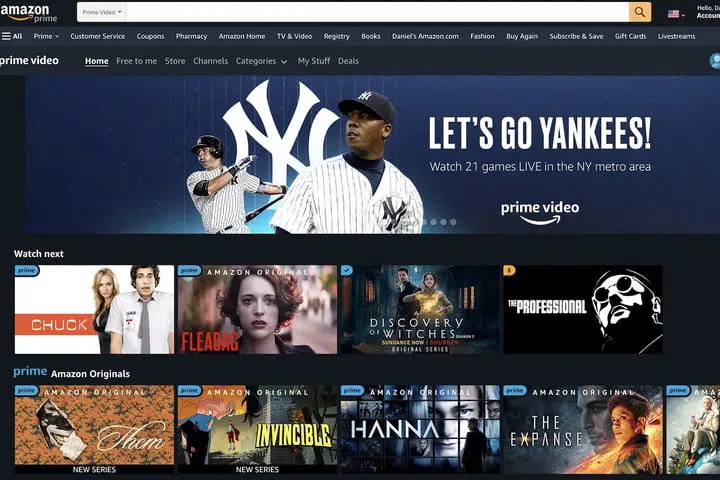
Task: Open the Store tab
Action: [x=175, y=61]
